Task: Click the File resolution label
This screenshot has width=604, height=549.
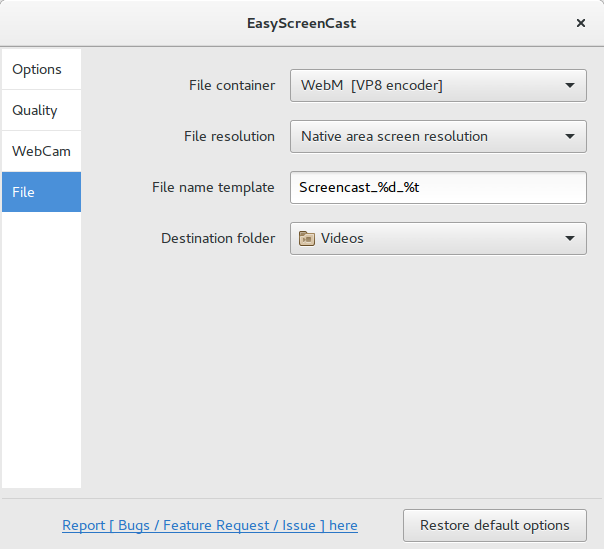Action: coord(229,136)
